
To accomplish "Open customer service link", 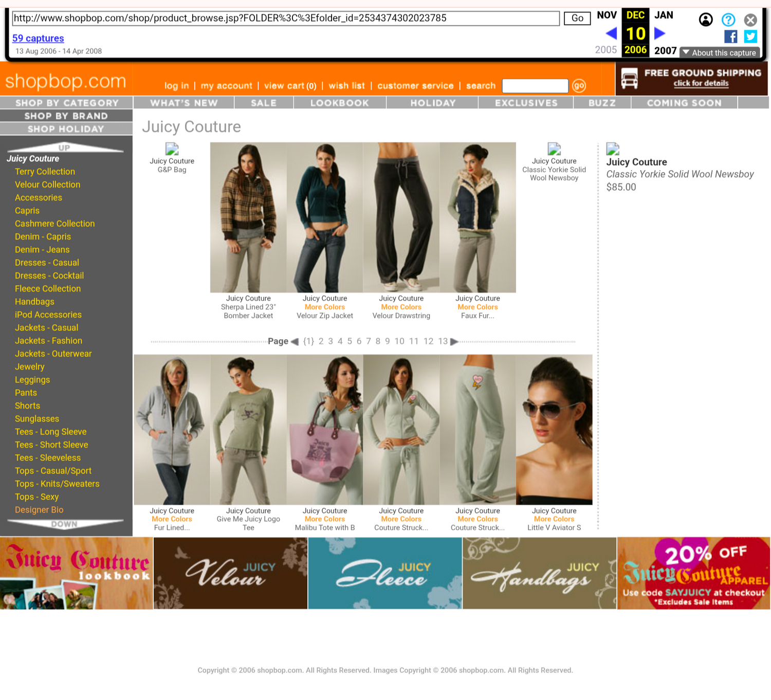I will (415, 86).
